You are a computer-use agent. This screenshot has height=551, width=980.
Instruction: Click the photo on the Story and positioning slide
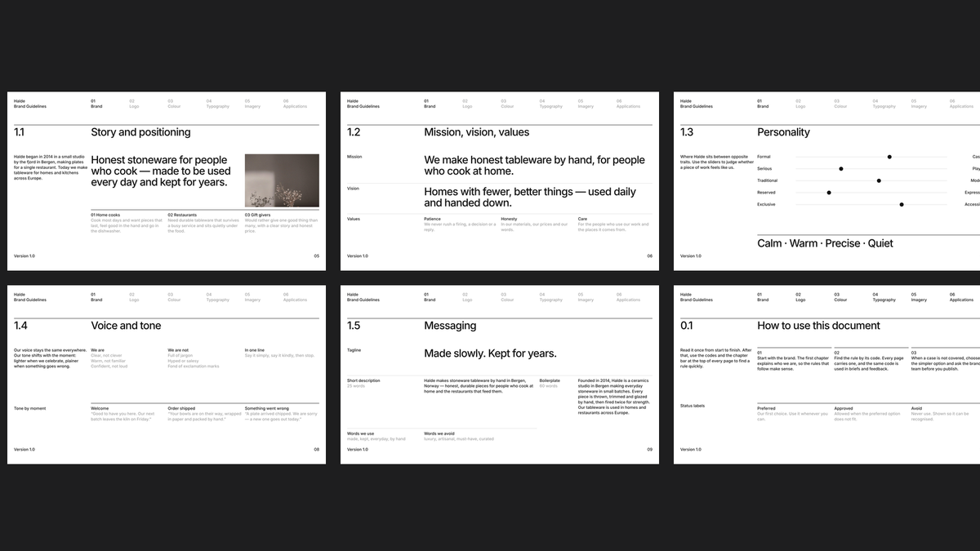pyautogui.click(x=282, y=180)
